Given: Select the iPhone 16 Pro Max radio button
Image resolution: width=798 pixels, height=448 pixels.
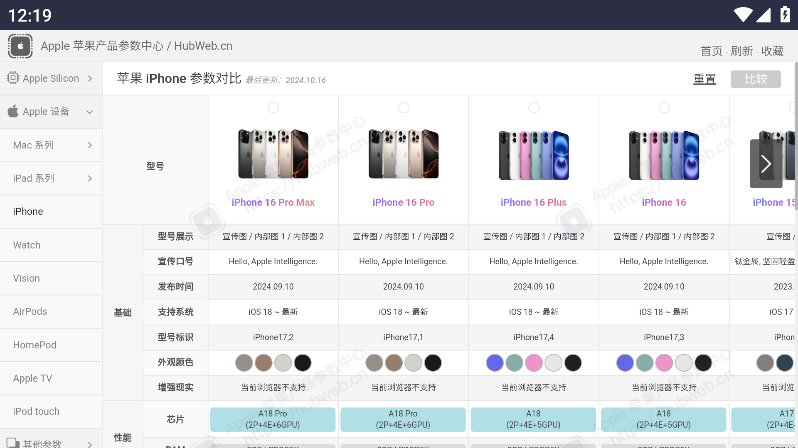Looking at the screenshot, I should (273, 107).
